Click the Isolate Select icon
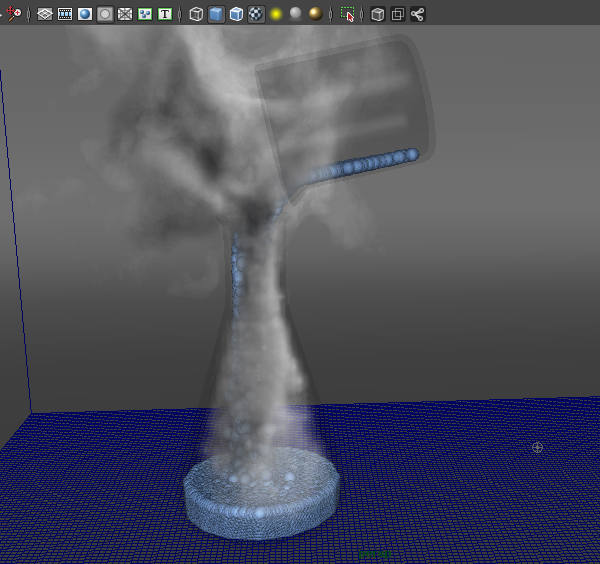The width and height of the screenshot is (600, 564). (x=347, y=15)
